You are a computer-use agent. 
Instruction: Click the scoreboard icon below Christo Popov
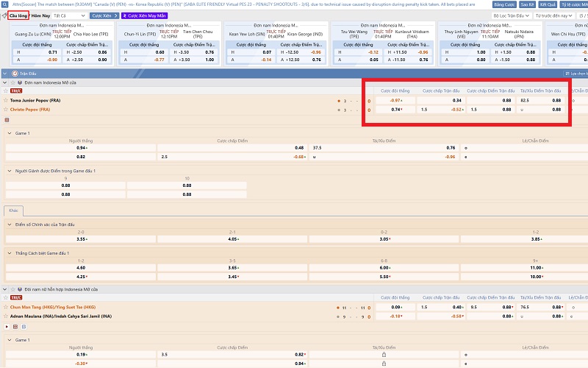(7, 119)
